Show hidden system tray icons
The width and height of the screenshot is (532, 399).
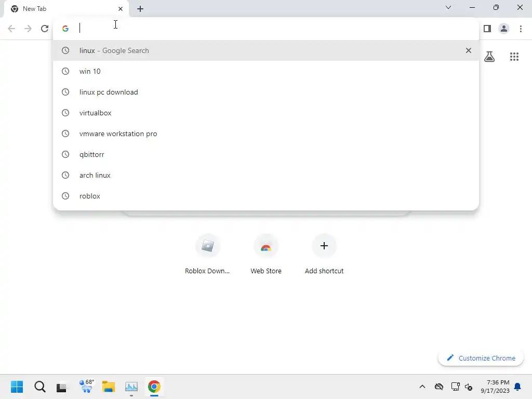(x=422, y=387)
